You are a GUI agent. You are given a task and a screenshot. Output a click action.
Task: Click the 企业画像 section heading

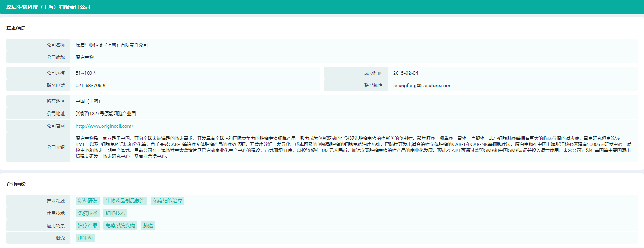click(16, 184)
